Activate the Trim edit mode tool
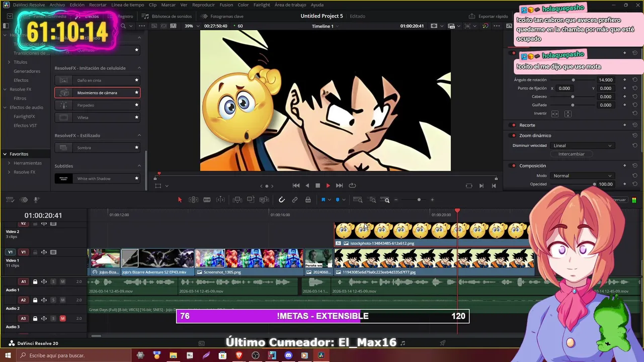 coord(193,200)
